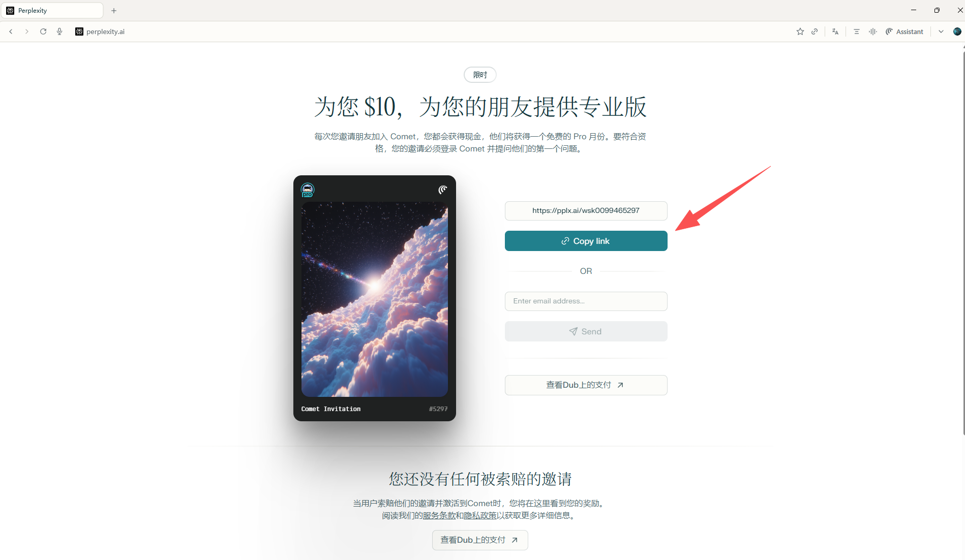Reload the page
The width and height of the screenshot is (965, 560).
43,32
